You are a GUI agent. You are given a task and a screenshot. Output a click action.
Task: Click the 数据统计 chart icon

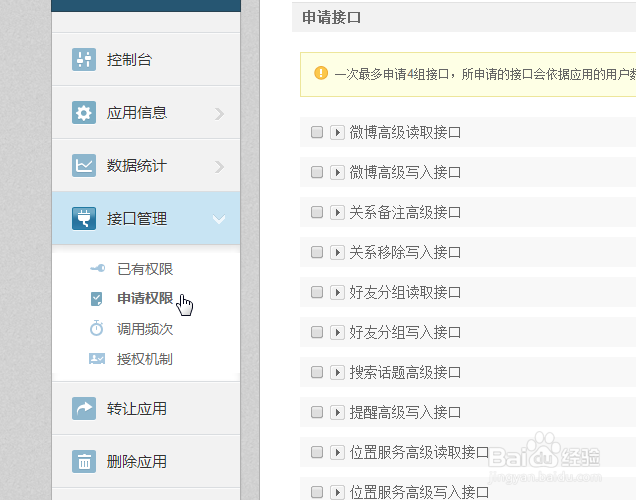(x=84, y=165)
